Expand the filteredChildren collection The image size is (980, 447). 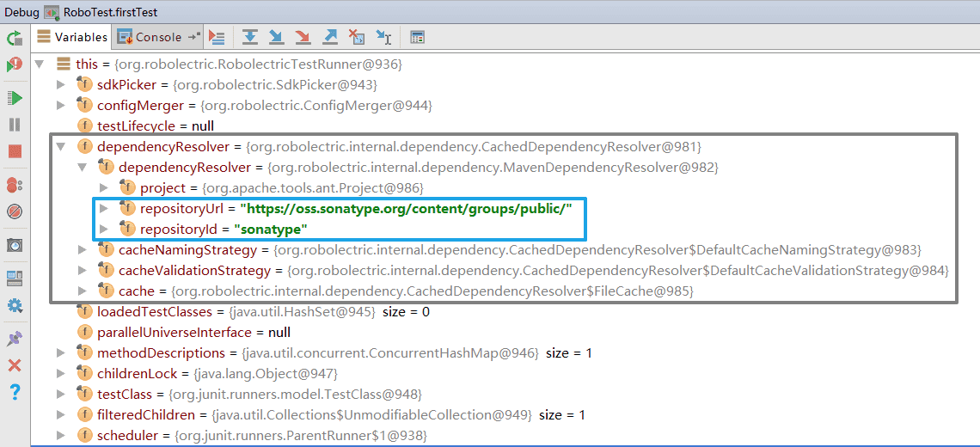pos(61,414)
